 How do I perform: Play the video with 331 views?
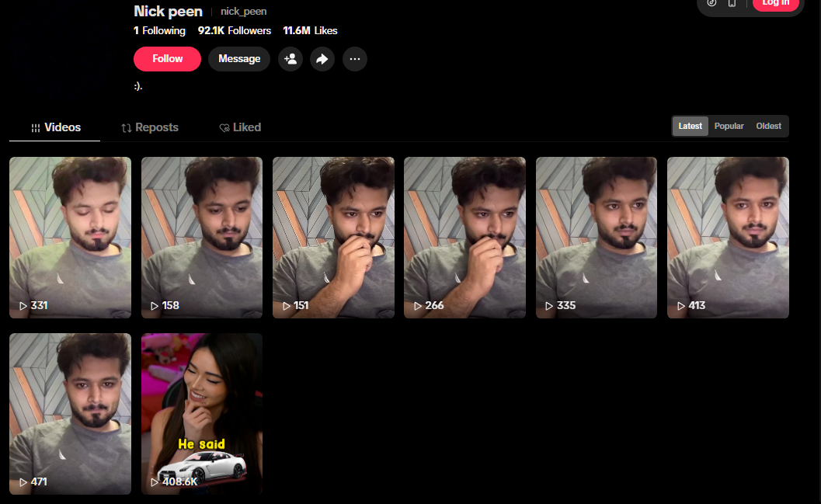pyautogui.click(x=70, y=238)
